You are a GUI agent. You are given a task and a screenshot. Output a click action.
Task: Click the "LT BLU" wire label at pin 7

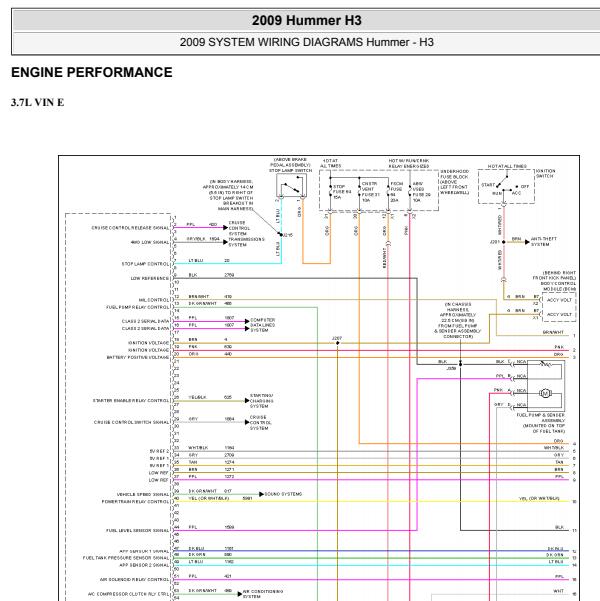point(196,261)
